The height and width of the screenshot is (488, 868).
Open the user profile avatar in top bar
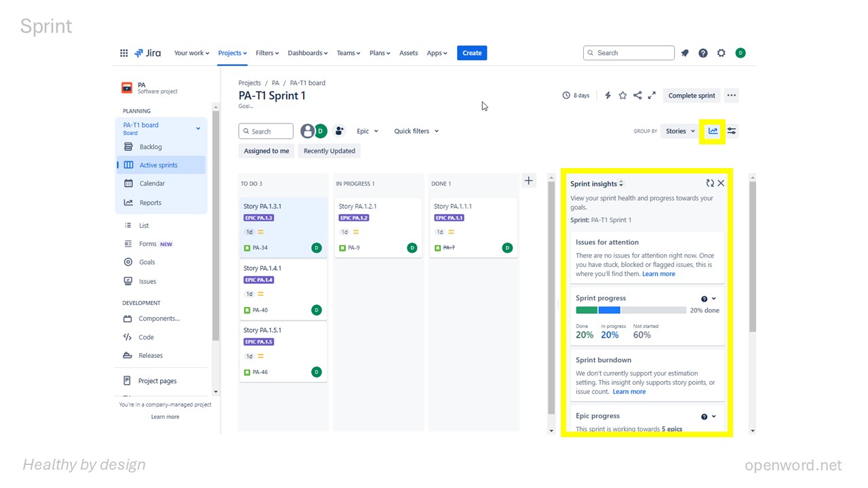pyautogui.click(x=741, y=53)
